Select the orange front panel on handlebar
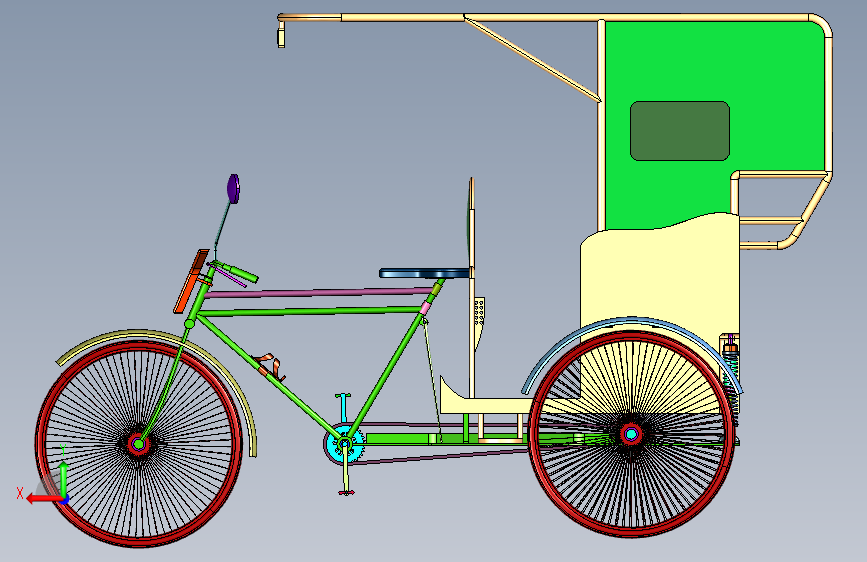 tap(191, 282)
